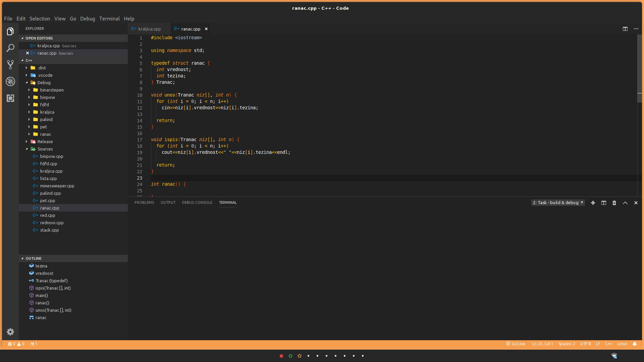
Task: Click the green star in bottom bar
Action: [x=290, y=356]
